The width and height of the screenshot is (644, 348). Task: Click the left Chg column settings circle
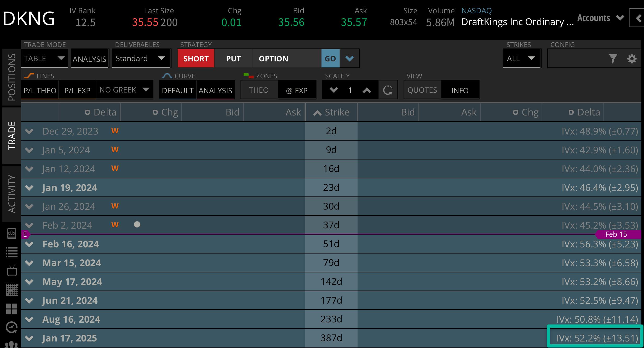point(155,112)
